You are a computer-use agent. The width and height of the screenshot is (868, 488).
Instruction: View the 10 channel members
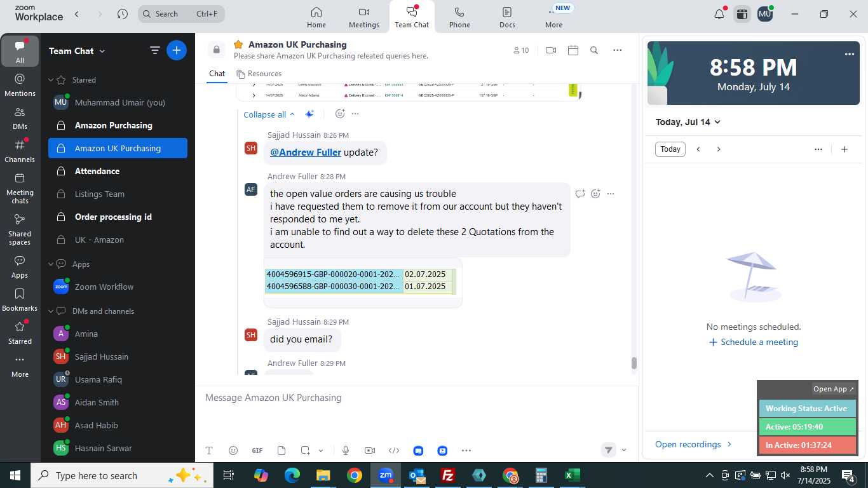(x=521, y=50)
